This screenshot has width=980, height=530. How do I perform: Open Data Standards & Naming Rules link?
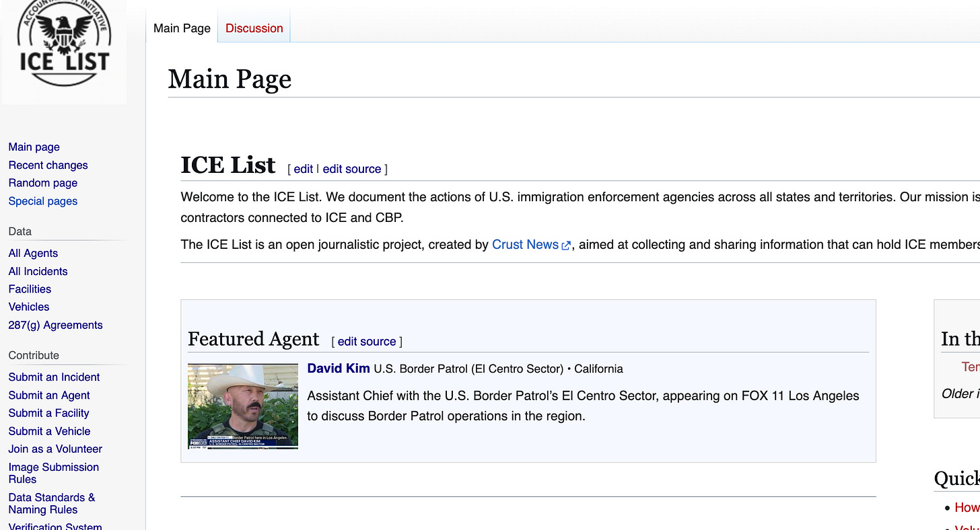(51, 503)
